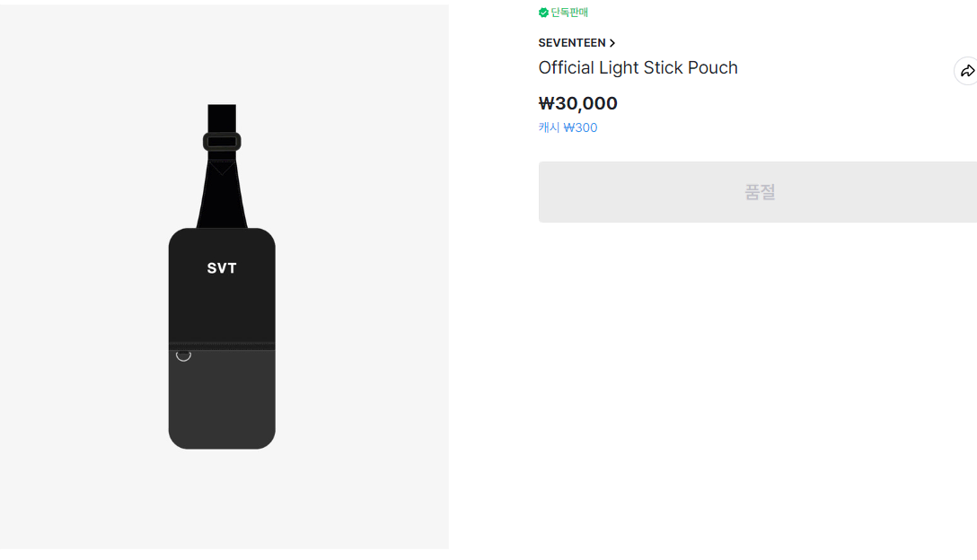Click the Official Light Stick Pouch title

(638, 68)
